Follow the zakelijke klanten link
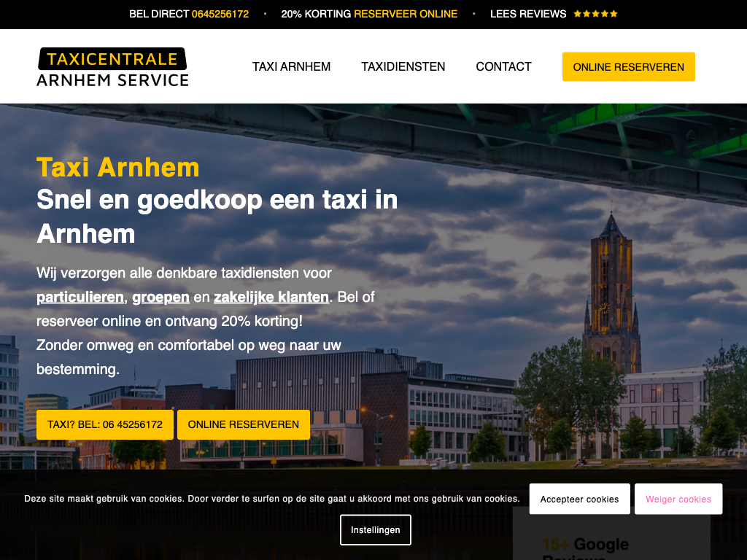 271,297
